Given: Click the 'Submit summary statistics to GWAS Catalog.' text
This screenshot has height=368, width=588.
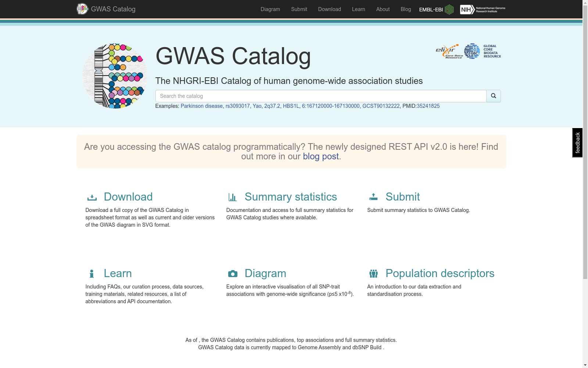Looking at the screenshot, I should 419,210.
